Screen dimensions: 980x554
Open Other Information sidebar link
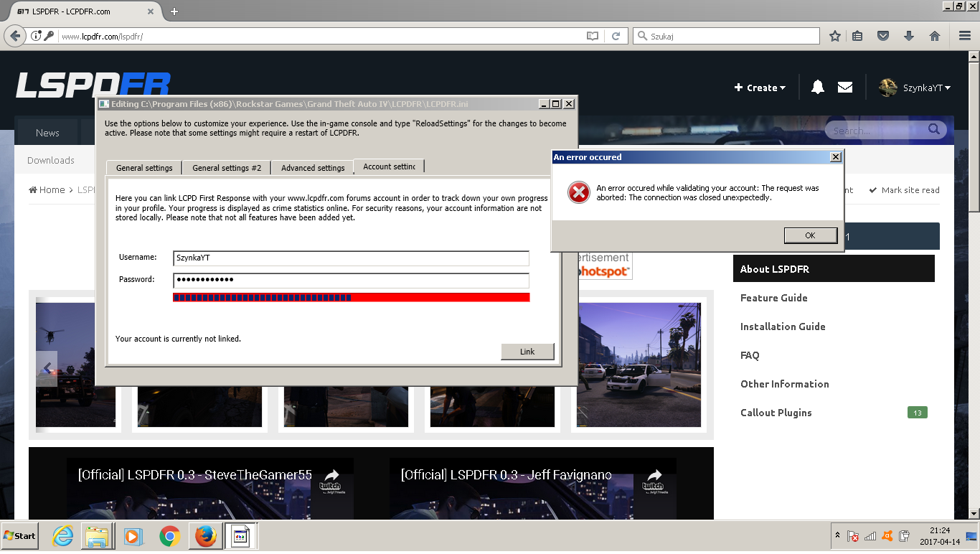click(x=785, y=384)
